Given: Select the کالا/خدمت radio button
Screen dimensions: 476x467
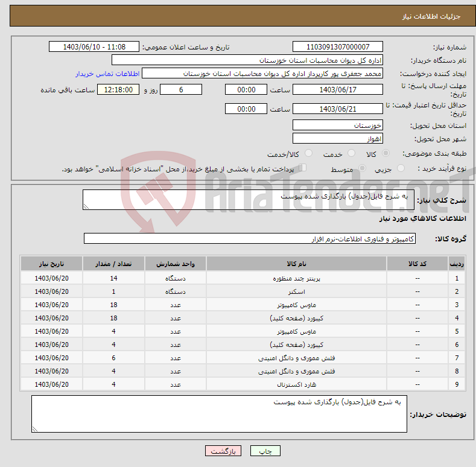Looking at the screenshot, I should tap(308, 153).
